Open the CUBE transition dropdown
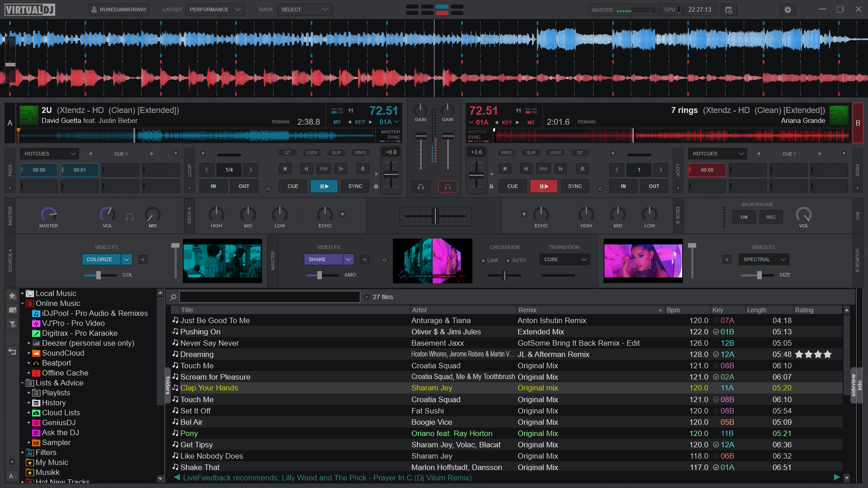This screenshot has width=868, height=488. point(564,259)
